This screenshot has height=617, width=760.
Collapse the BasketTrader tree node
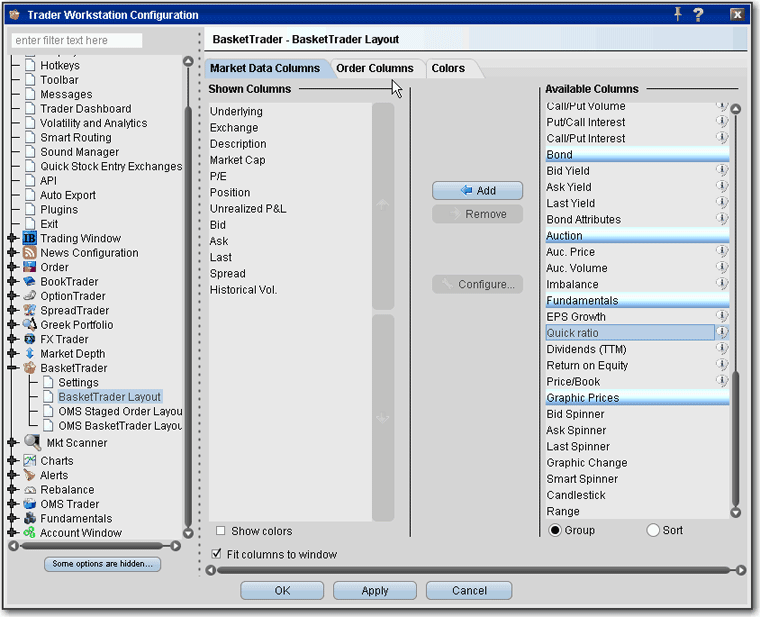pos(13,368)
